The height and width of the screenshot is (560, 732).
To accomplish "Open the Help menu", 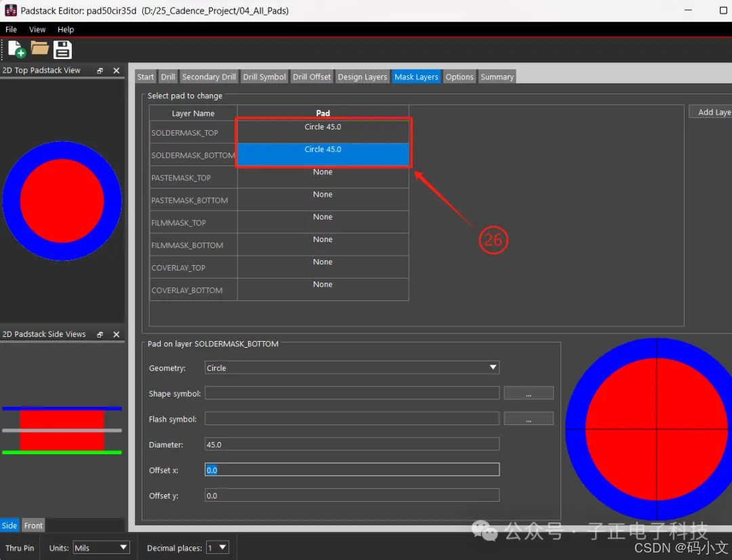I will [x=66, y=29].
